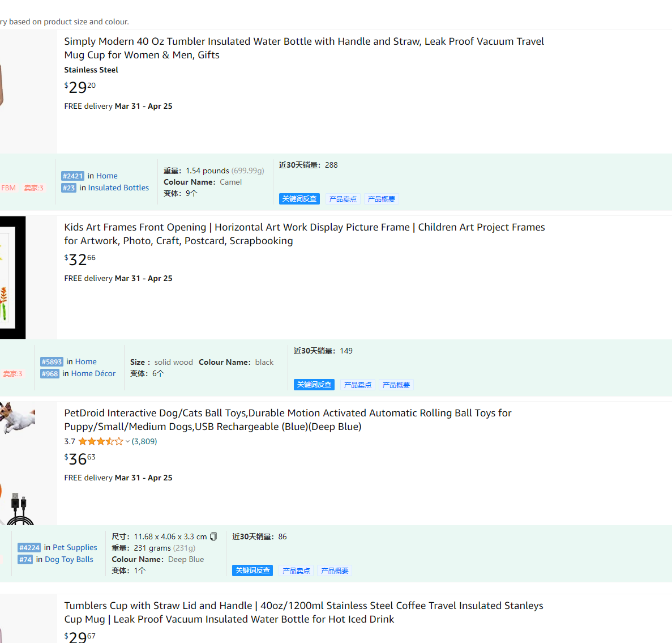This screenshot has width=672, height=643.
Task: Click 产品卖点 for the Kids Art Frames
Action: [x=357, y=384]
